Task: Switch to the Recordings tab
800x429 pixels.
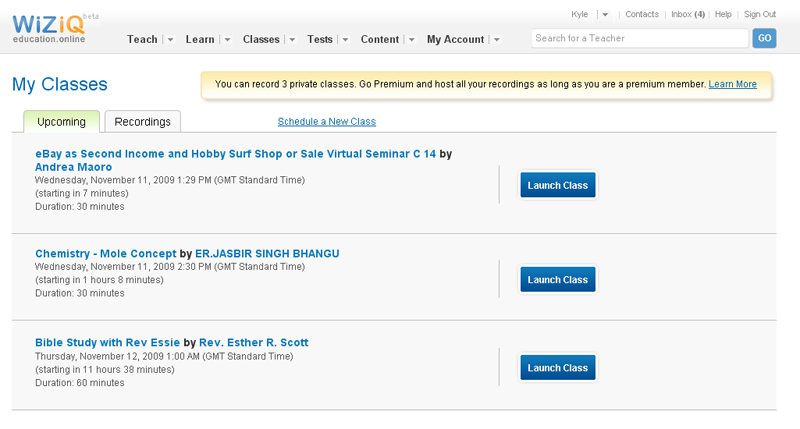Action: [142, 122]
